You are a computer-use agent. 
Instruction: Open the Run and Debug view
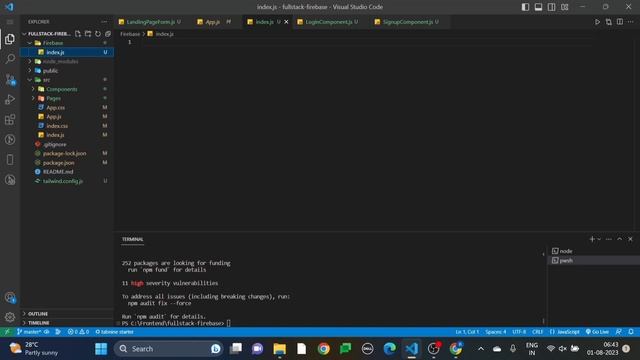[x=10, y=99]
